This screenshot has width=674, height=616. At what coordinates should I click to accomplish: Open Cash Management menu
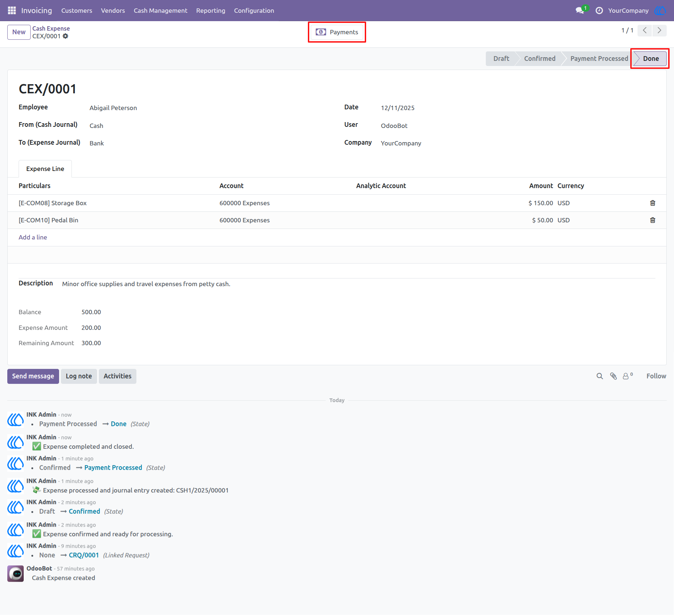(160, 11)
